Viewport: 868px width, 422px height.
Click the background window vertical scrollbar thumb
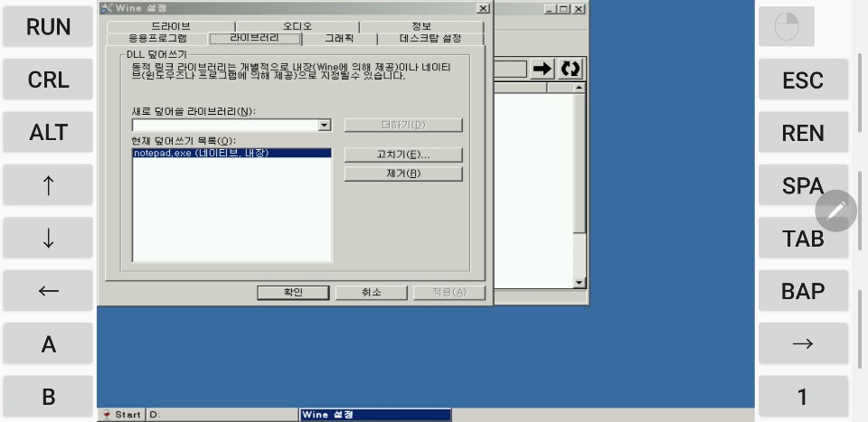tap(579, 164)
